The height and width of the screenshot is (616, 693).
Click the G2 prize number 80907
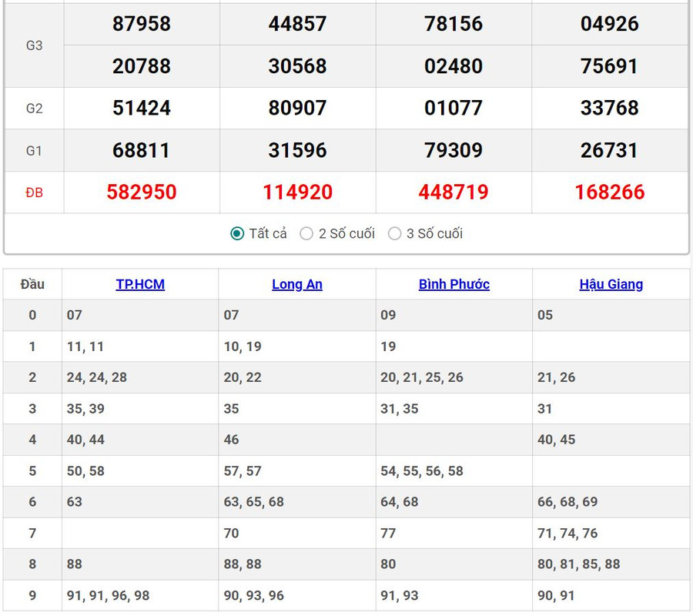(297, 108)
